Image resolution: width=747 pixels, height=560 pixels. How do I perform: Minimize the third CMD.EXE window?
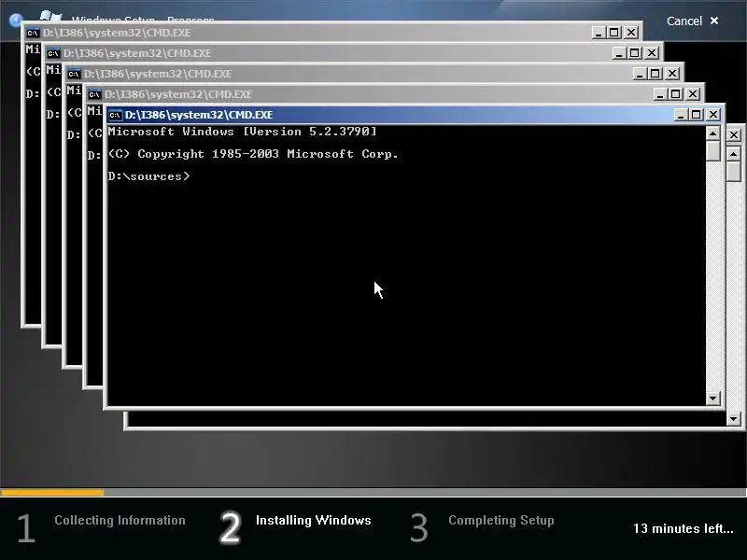coord(640,74)
